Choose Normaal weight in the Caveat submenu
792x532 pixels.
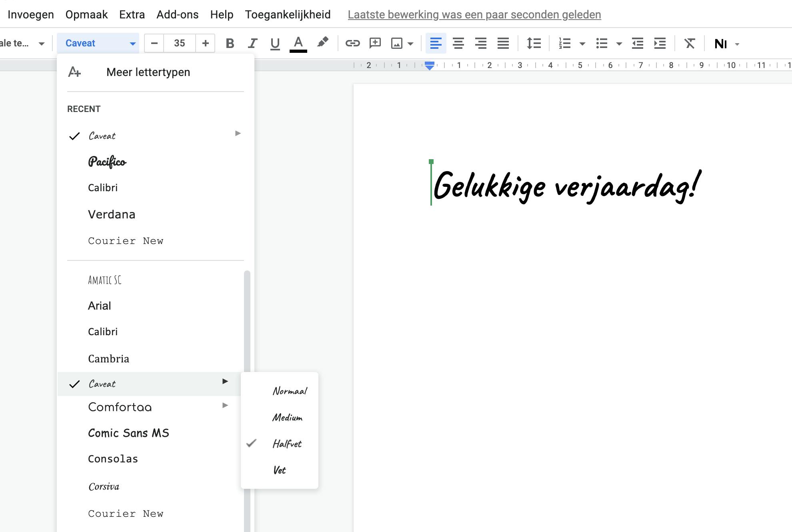(290, 391)
